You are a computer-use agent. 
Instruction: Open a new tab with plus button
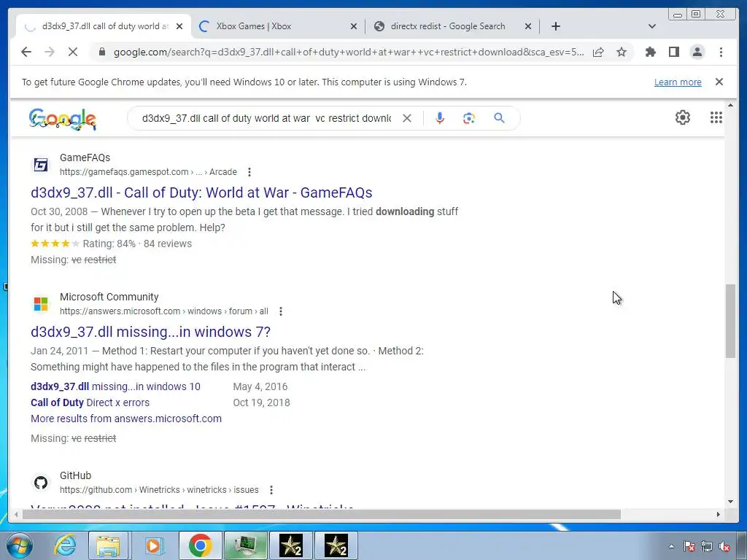coord(555,26)
